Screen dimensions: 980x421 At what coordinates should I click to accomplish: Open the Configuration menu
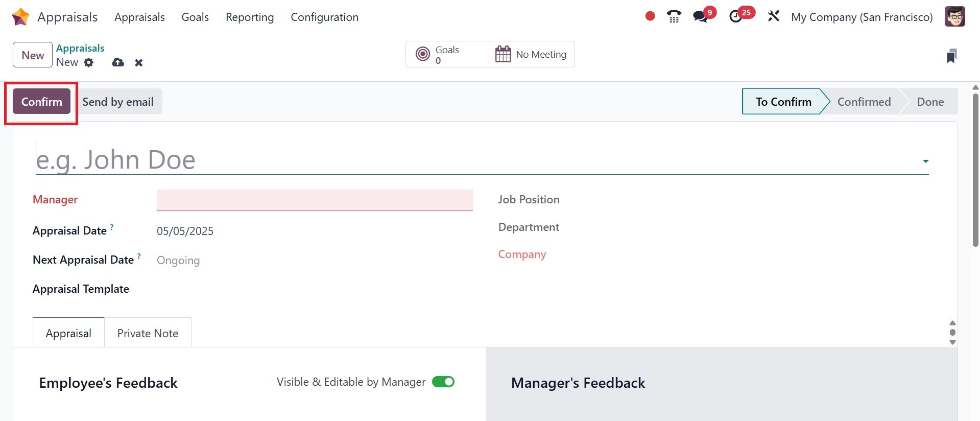[x=324, y=17]
